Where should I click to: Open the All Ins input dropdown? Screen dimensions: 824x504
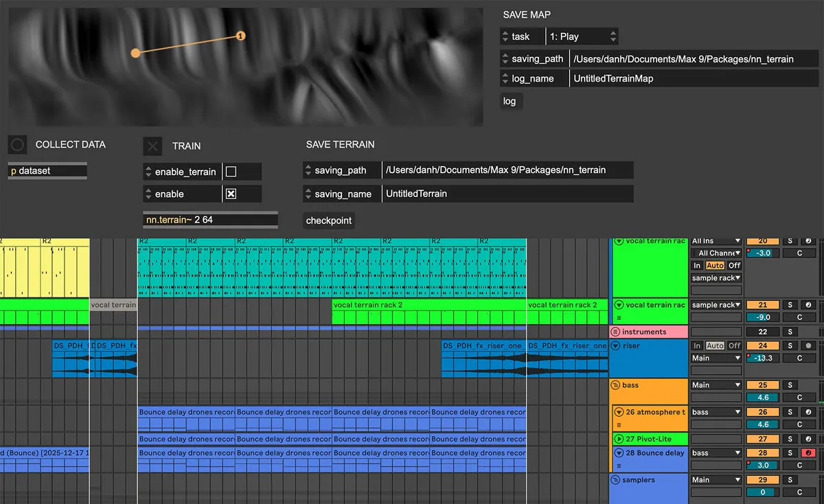coord(716,241)
